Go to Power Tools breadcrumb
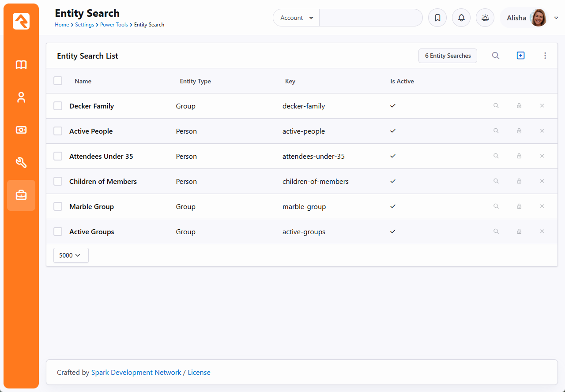The width and height of the screenshot is (565, 392). point(114,25)
